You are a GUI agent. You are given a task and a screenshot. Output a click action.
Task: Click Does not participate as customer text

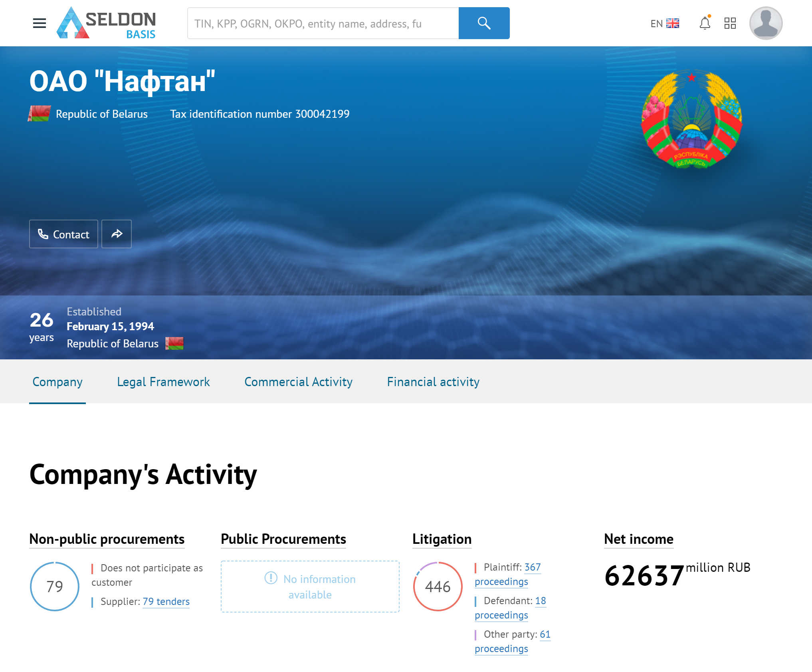pos(147,575)
